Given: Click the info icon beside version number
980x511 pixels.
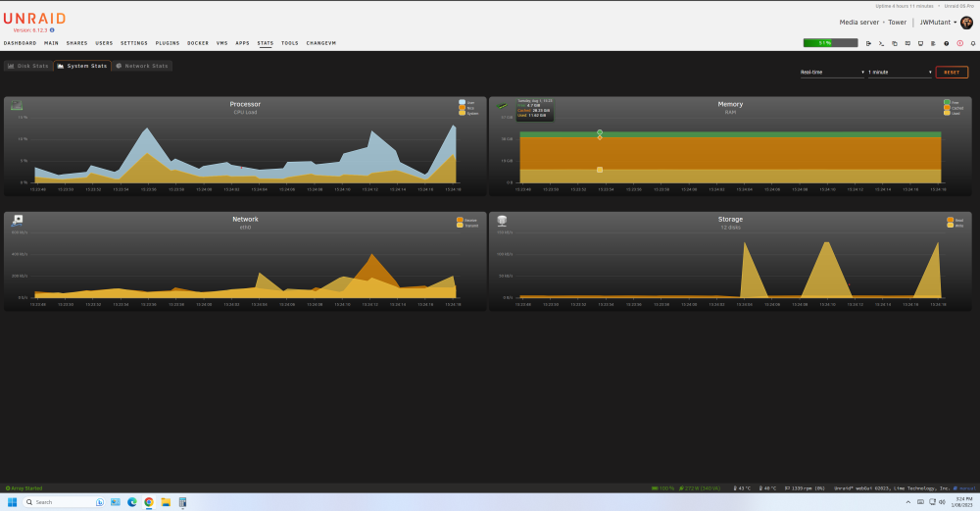Looking at the screenshot, I should [x=52, y=30].
